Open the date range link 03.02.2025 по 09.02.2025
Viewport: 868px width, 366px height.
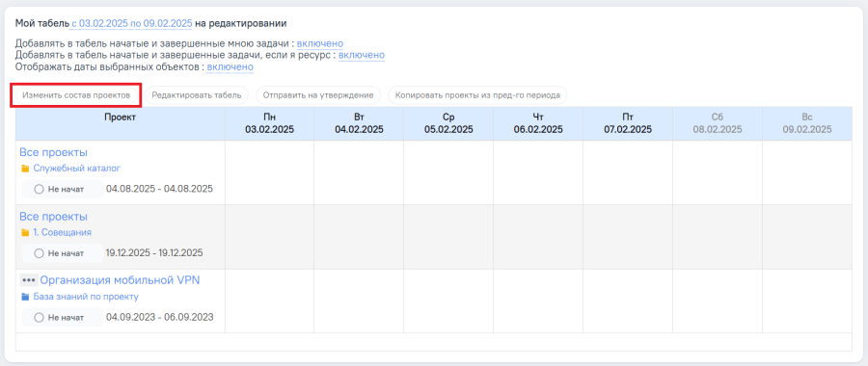132,23
